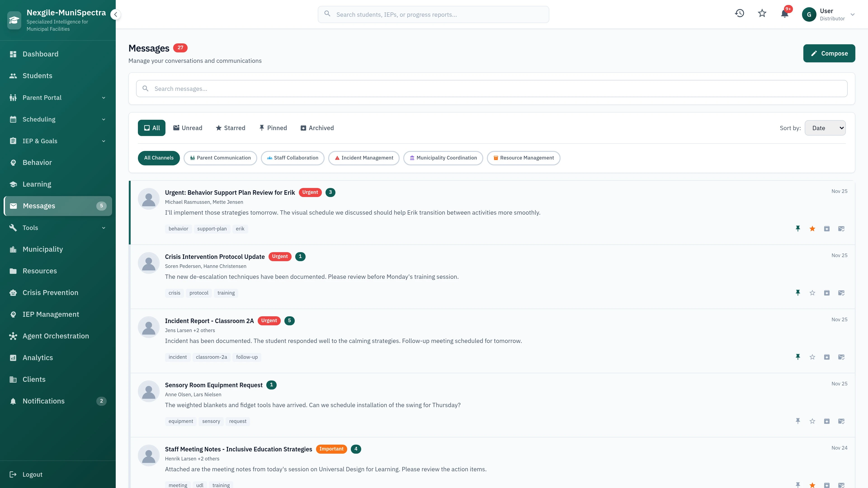This screenshot has height=488, width=868.
Task: Expand the Scheduling menu in the sidebar
Action: click(x=39, y=119)
